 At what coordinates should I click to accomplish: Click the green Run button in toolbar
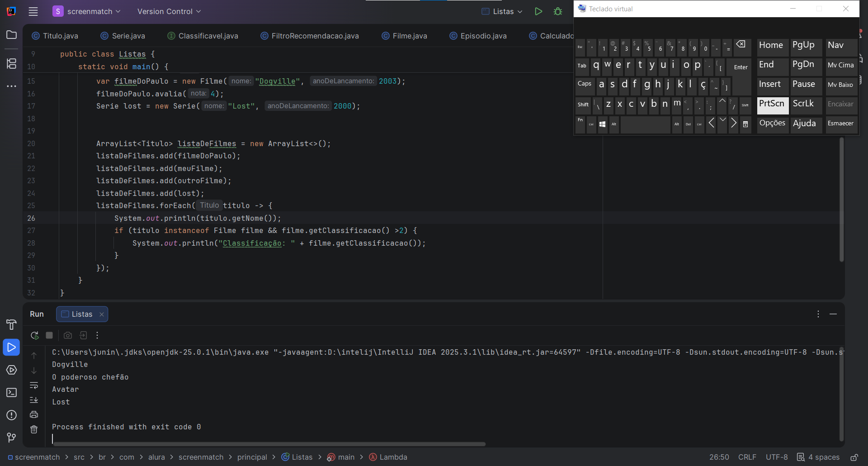tap(538, 11)
